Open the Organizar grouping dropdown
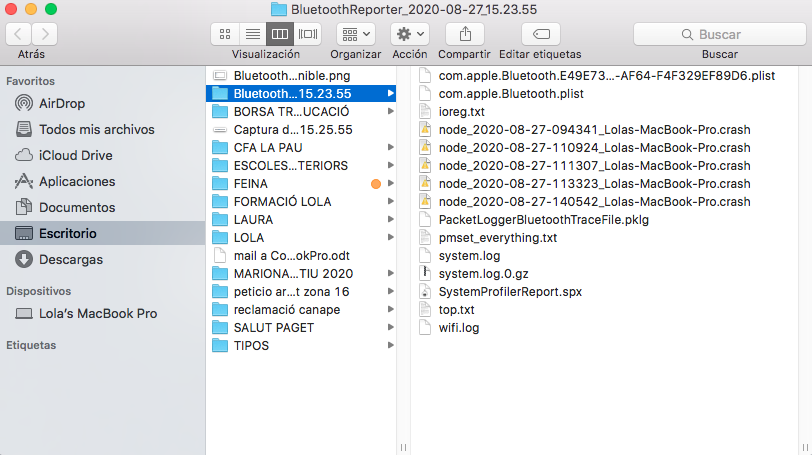The width and height of the screenshot is (812, 455). click(356, 34)
